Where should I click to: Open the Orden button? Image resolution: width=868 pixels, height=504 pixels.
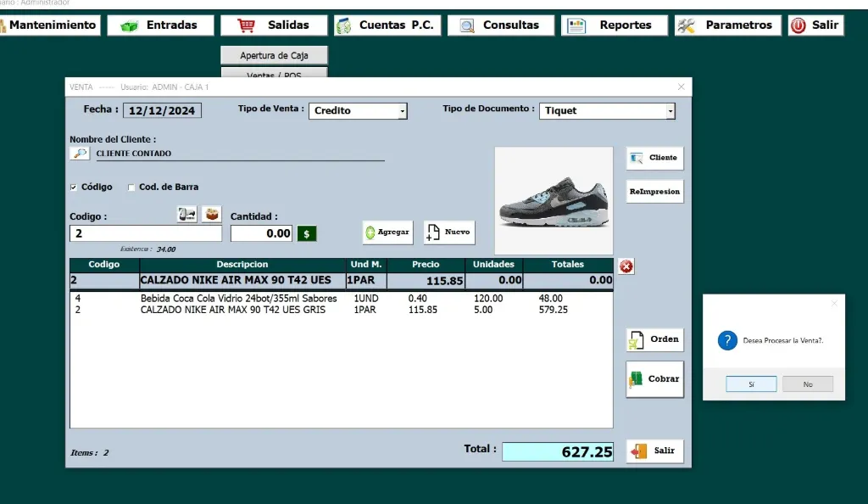(x=654, y=339)
